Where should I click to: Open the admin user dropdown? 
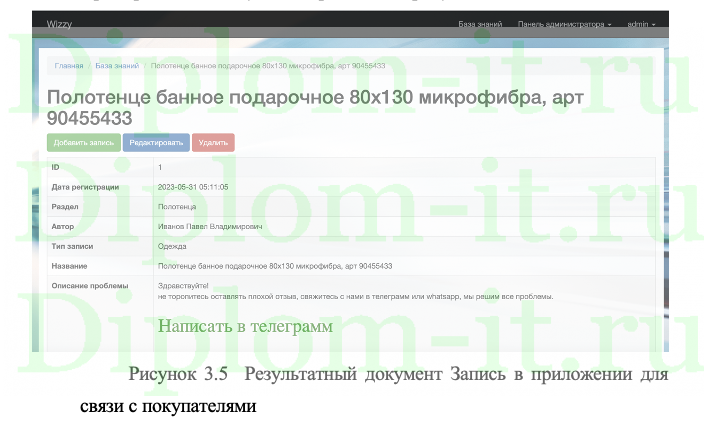click(x=641, y=24)
